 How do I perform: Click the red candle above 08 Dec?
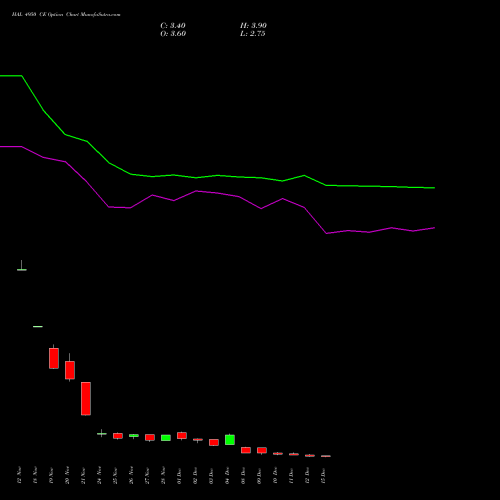tap(246, 450)
